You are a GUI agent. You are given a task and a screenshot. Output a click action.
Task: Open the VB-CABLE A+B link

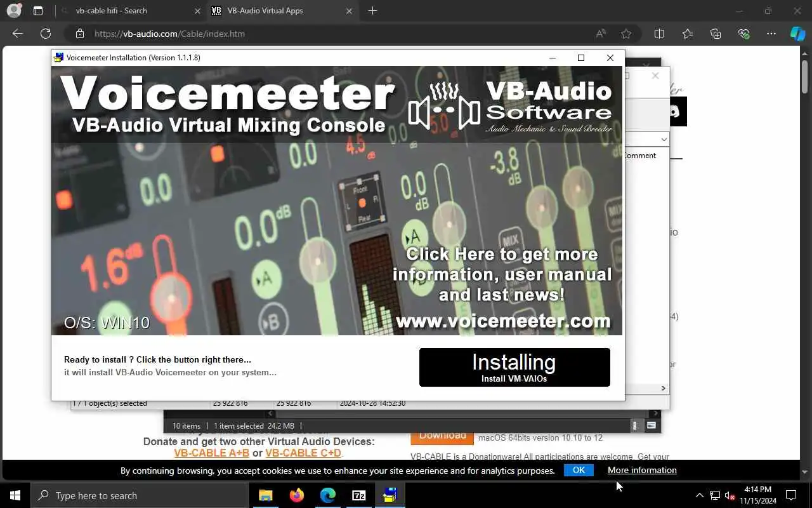tap(211, 453)
